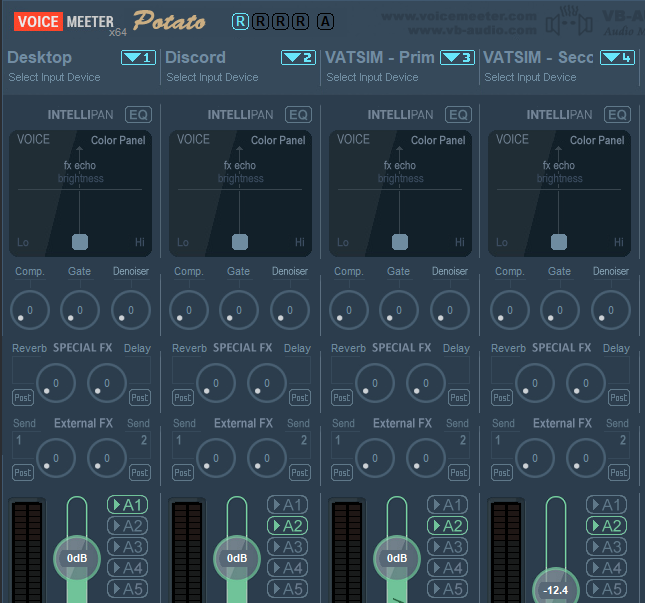The width and height of the screenshot is (645, 603).
Task: Click the Gate knob on VATSIM - Prim strip
Action: pyautogui.click(x=398, y=309)
